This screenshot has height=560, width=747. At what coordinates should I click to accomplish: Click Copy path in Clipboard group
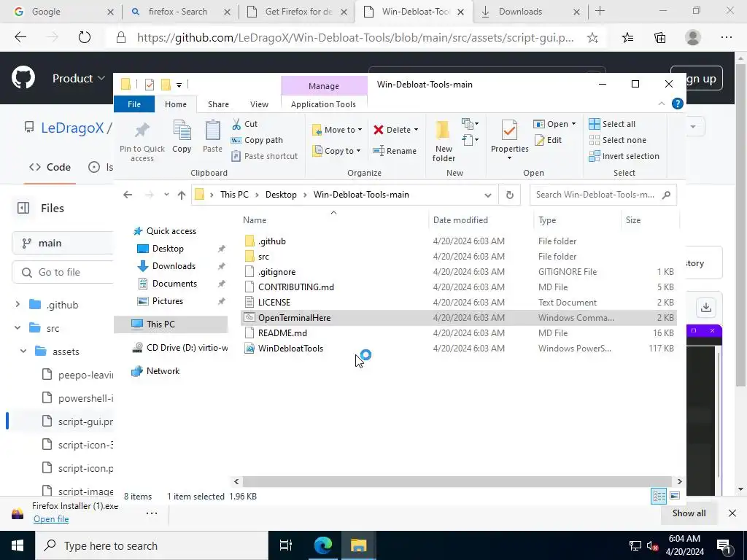point(257,140)
